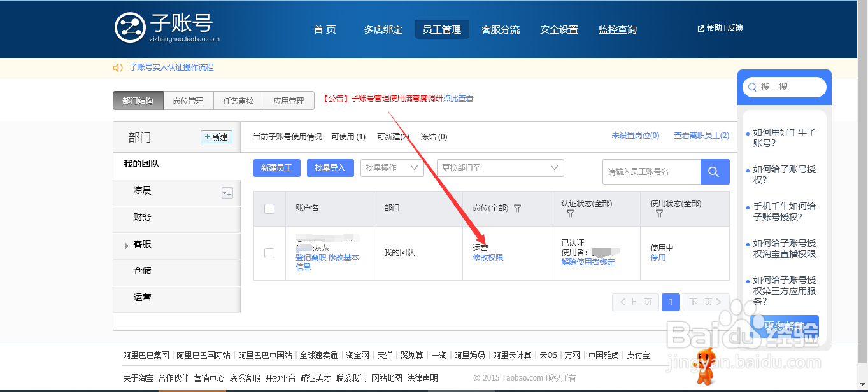Click the speaker announcement icon
This screenshot has width=868, height=392.
[118, 67]
